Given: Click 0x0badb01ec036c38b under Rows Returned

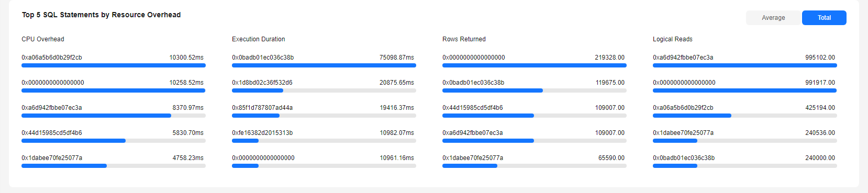Looking at the screenshot, I should coord(473,83).
